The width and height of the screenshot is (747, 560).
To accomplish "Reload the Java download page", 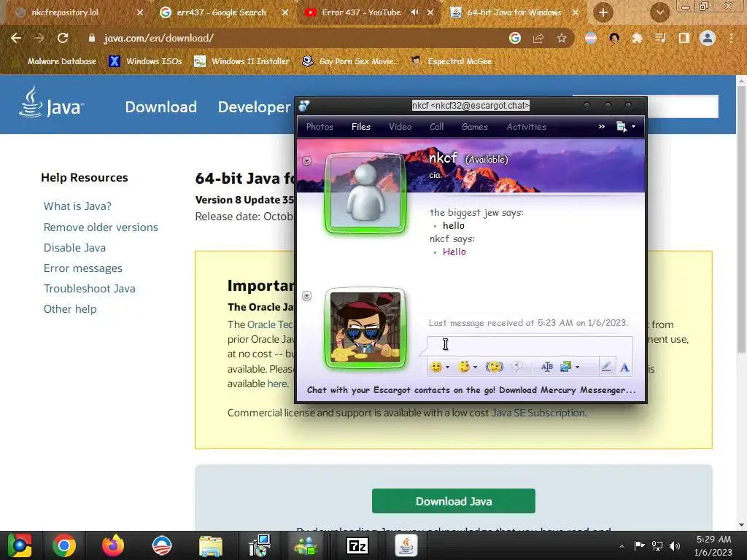I will click(x=63, y=38).
